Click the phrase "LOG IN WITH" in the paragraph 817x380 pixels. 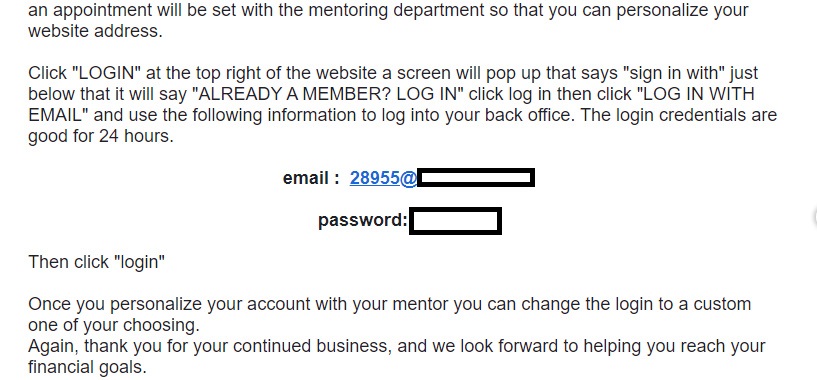[696, 94]
